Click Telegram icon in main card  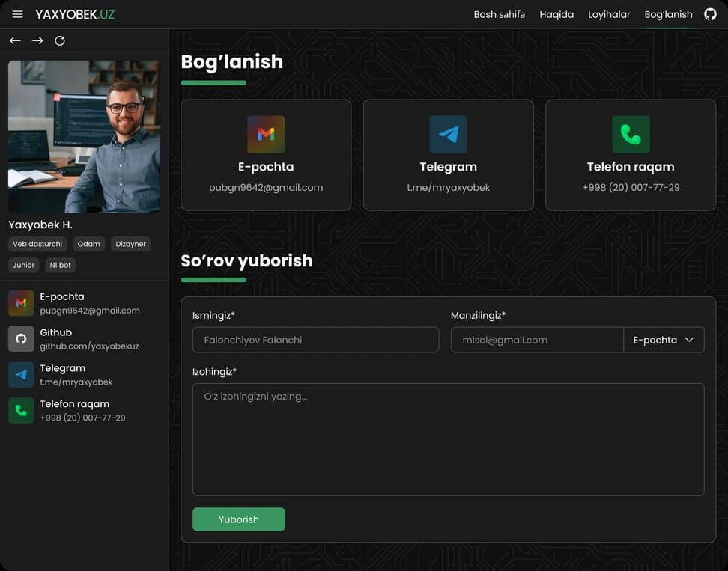449,135
